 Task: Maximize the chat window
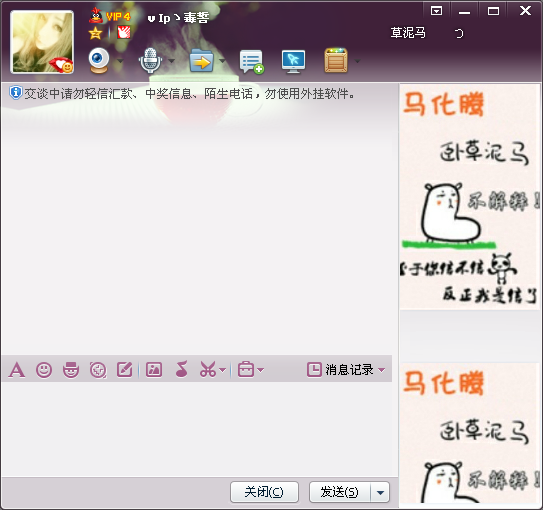[x=493, y=11]
